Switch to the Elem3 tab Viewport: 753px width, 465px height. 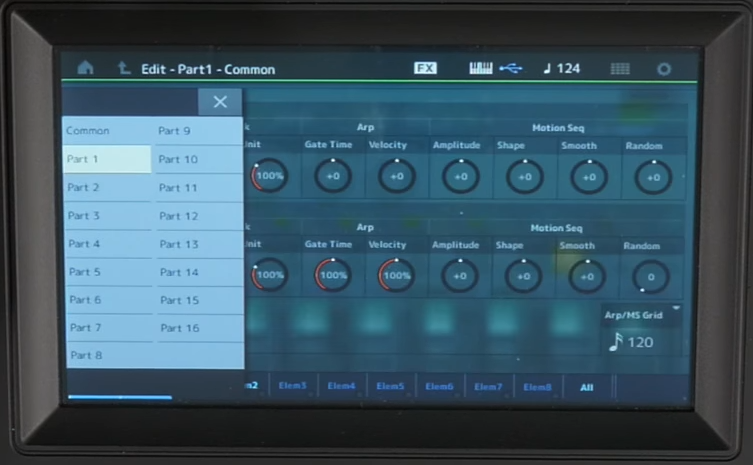(x=292, y=386)
